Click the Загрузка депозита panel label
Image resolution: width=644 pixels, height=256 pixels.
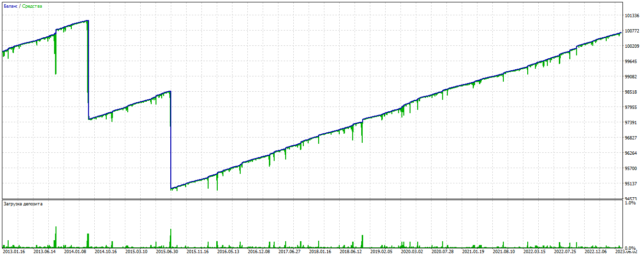pos(23,204)
